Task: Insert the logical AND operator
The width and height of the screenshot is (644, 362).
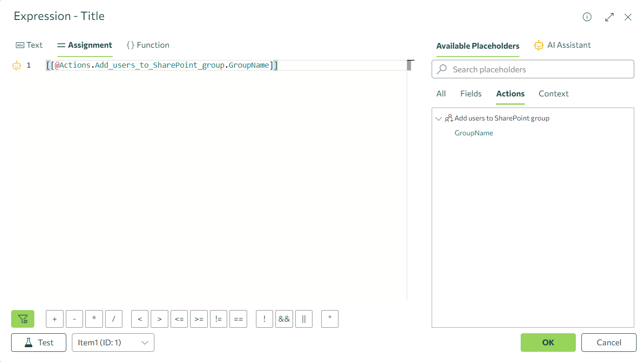Action: pyautogui.click(x=284, y=319)
